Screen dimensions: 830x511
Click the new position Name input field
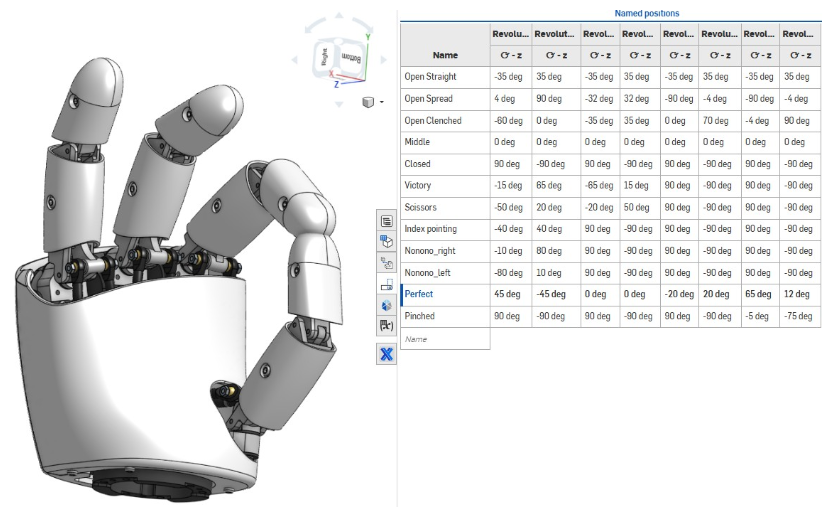[x=445, y=339]
